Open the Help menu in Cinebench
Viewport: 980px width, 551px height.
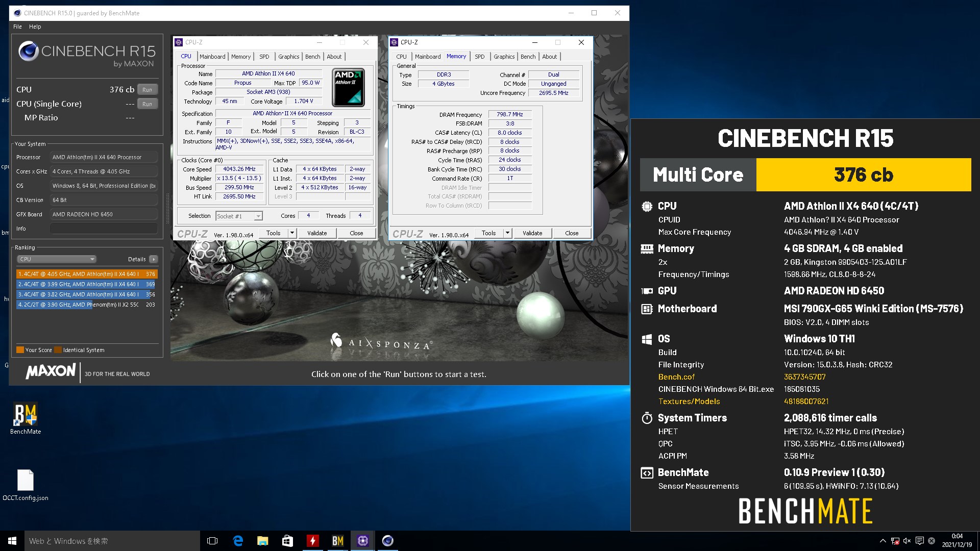tap(35, 27)
